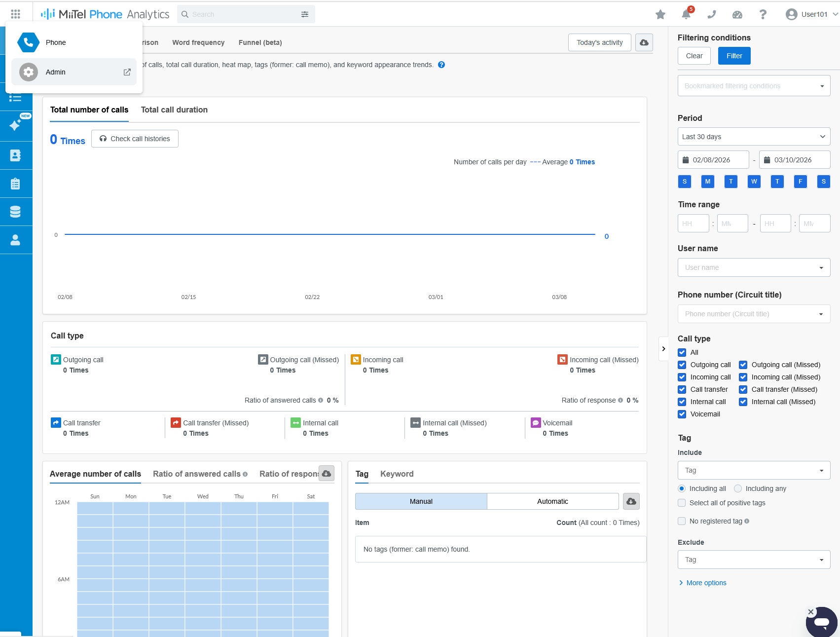840x637 pixels.
Task: Open the help question mark icon
Action: pos(763,14)
